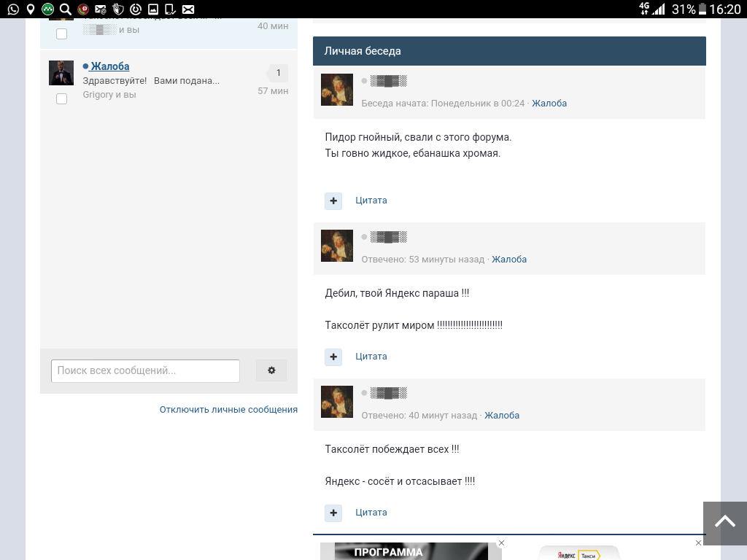The height and width of the screenshot is (560, 747).
Task: Focus the Поиск всех сообщений search field
Action: click(x=145, y=371)
